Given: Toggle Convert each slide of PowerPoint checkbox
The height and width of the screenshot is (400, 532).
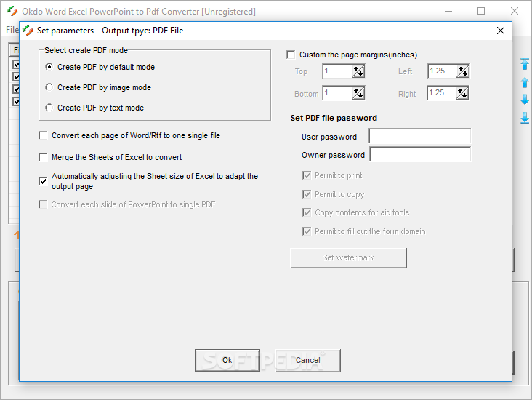Looking at the screenshot, I should tap(43, 204).
